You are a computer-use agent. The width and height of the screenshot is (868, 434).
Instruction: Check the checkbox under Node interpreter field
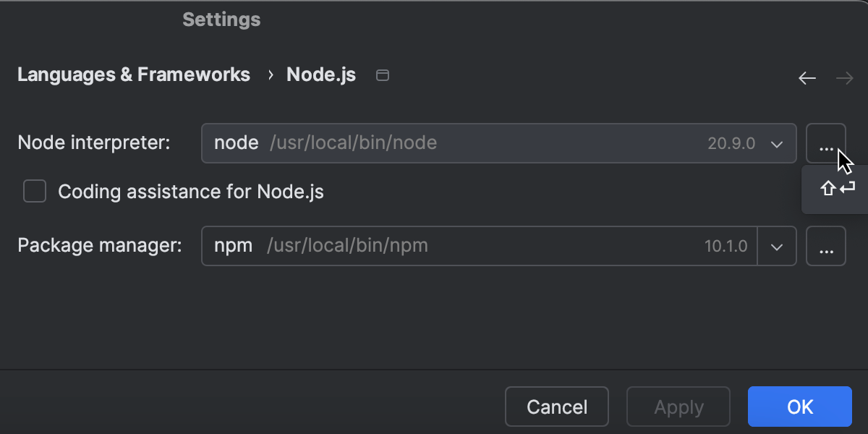34,191
